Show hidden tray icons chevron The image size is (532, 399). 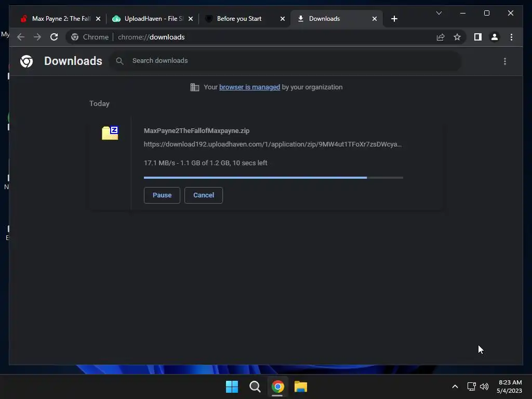pos(455,387)
